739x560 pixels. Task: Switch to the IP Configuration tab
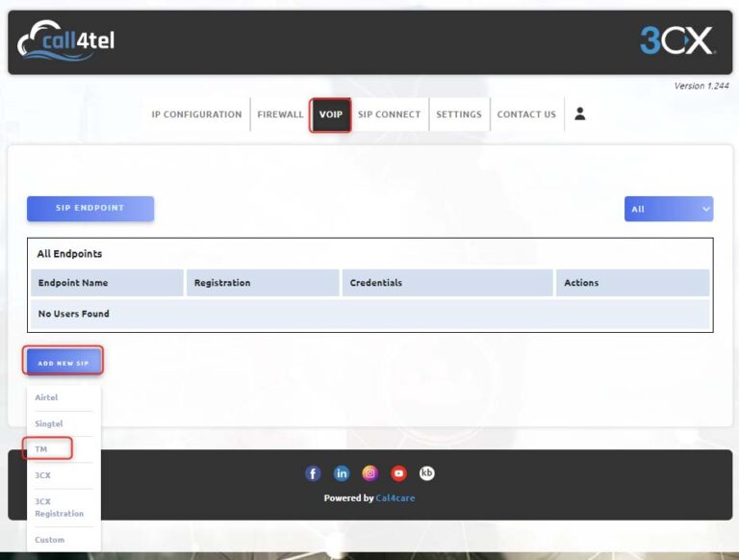196,115
